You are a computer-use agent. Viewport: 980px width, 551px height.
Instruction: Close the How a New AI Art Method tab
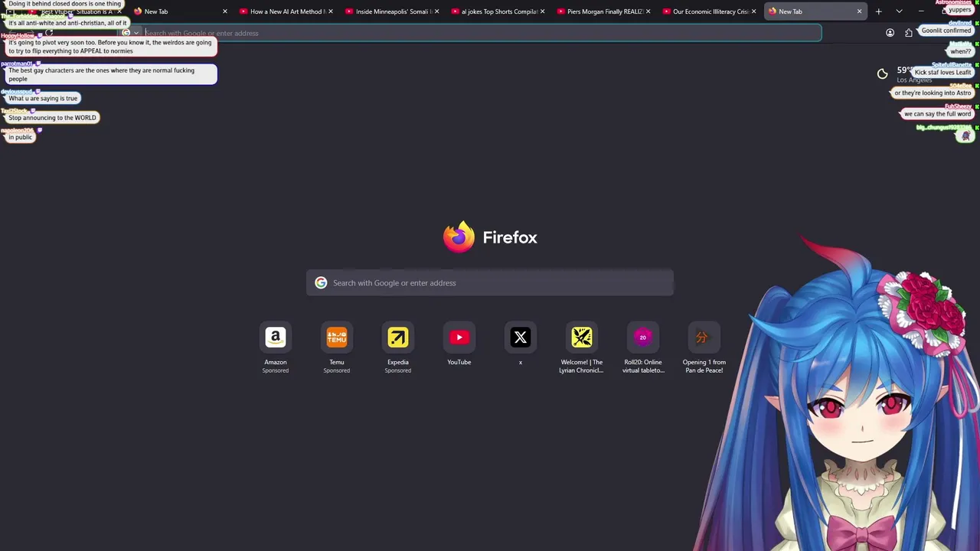331,11
